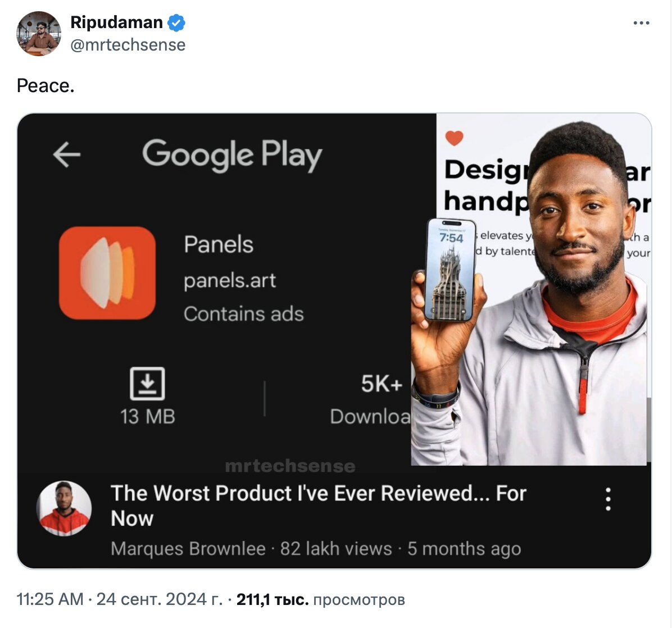This screenshot has height=628, width=672.
Task: Click the phone showing 7:54 lock screen
Action: pyautogui.click(x=451, y=270)
